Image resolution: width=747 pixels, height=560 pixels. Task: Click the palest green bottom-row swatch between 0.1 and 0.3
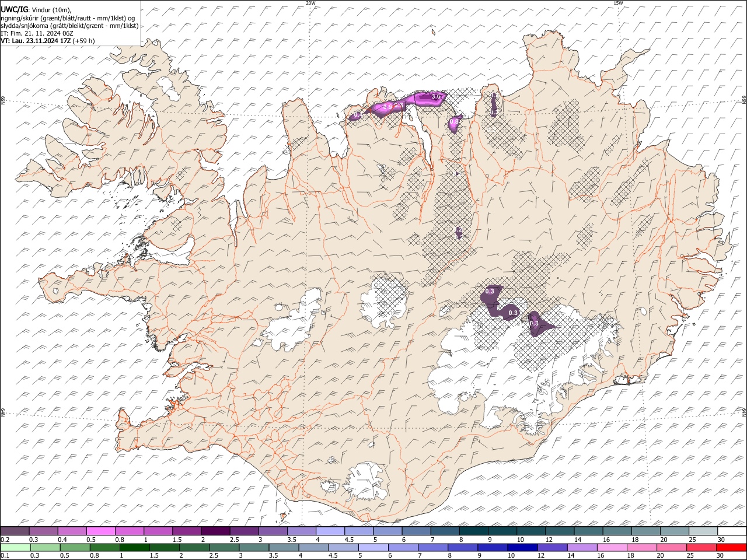[x=15, y=547]
